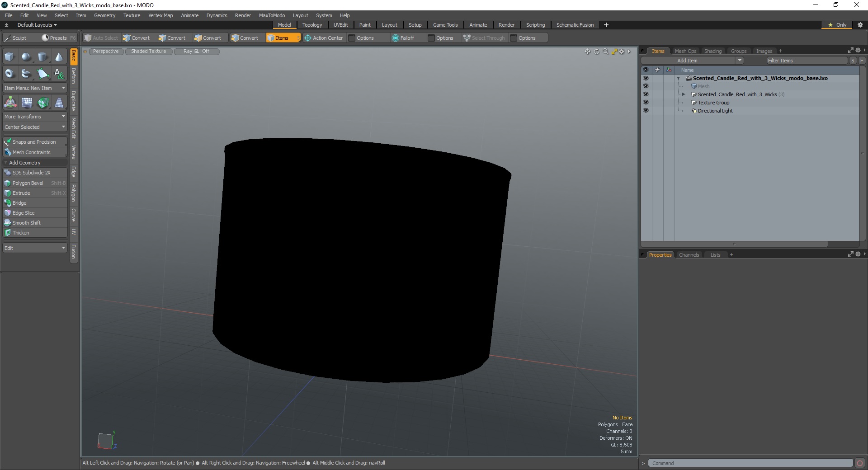Click the Shaded Texture viewport button

149,52
